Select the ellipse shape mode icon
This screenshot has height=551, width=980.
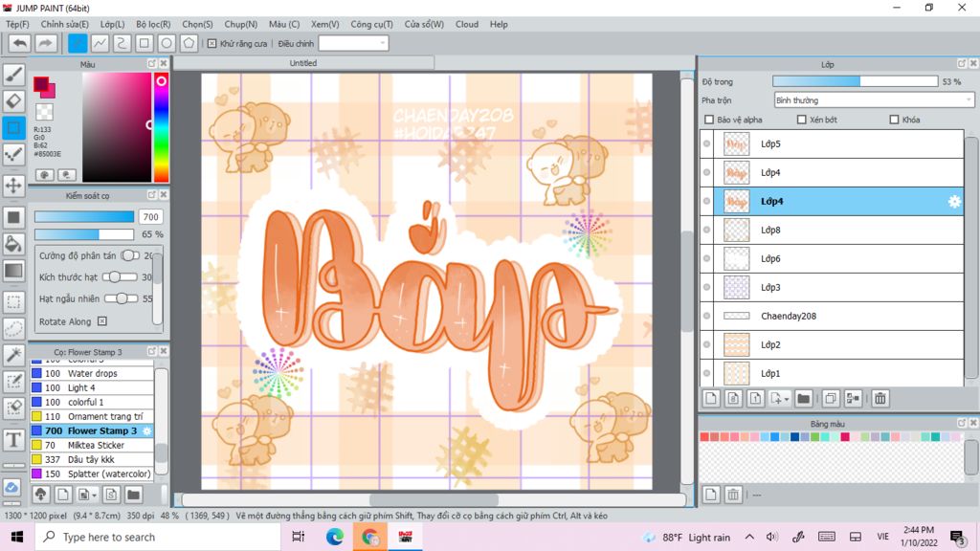coord(167,43)
